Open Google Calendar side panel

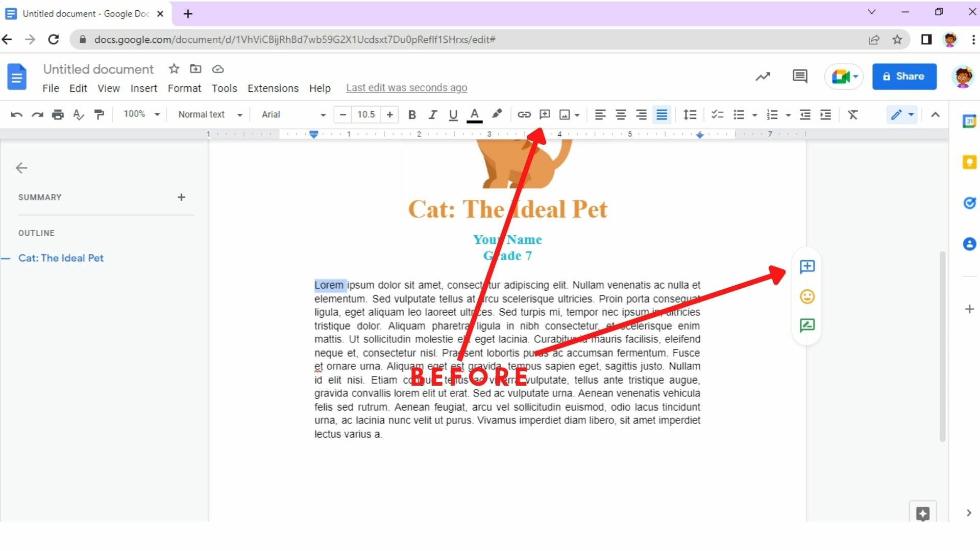point(969,121)
